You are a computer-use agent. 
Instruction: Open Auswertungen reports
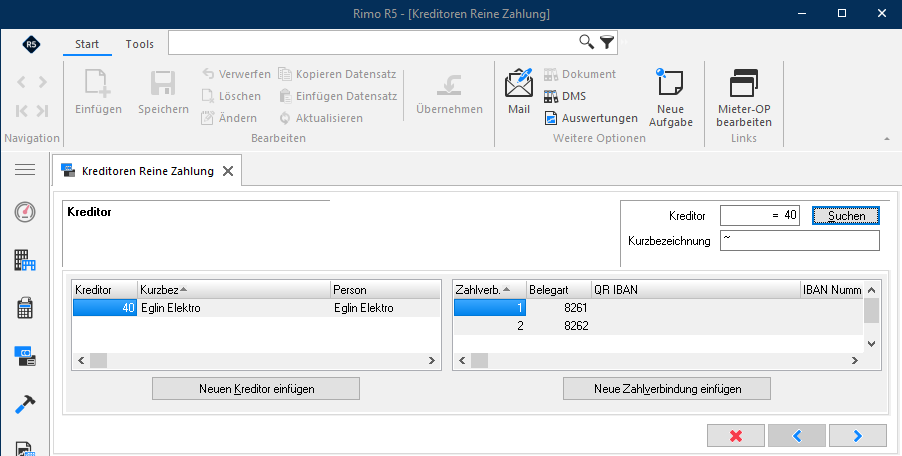591,118
